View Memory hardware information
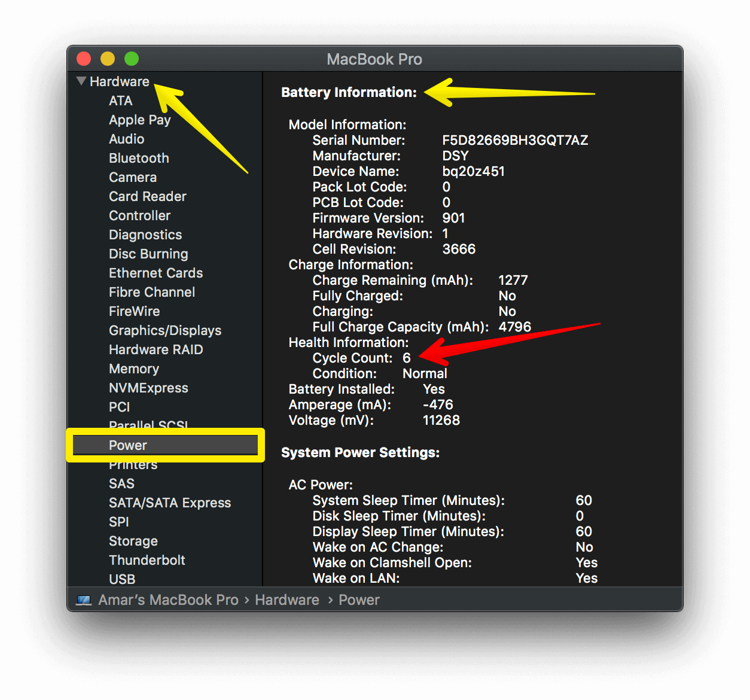 point(134,369)
